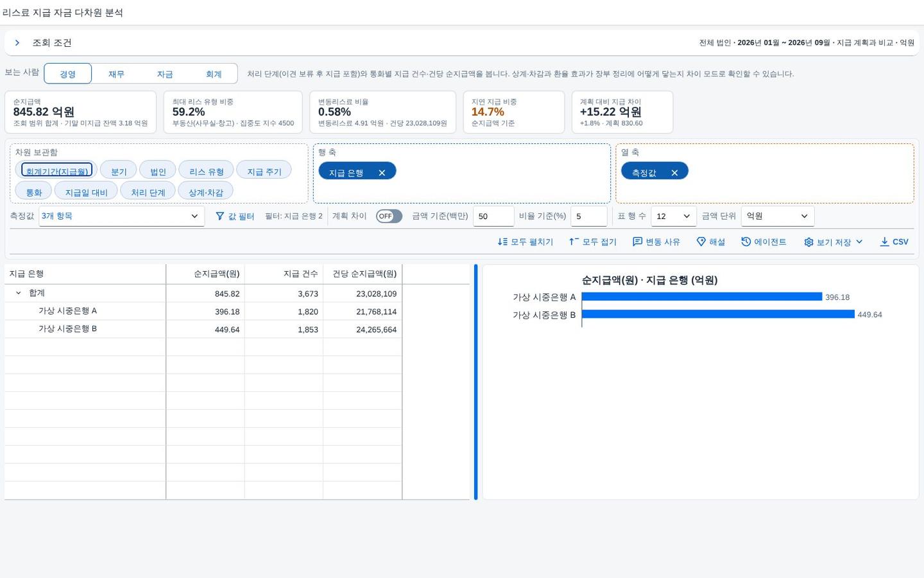Screen dimensions: 924x578
Task: Expand the 조회 조건 panel chevron
Action: pos(17,43)
